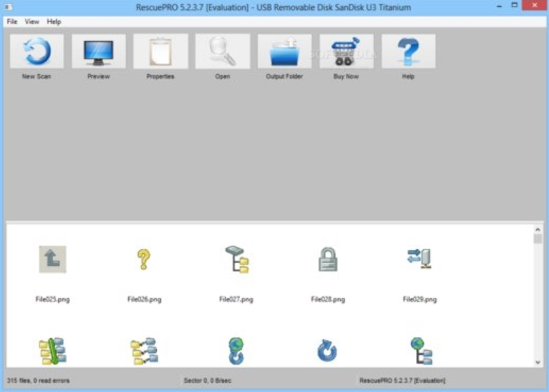Select the folder with green arrow thumbnail

(52, 352)
